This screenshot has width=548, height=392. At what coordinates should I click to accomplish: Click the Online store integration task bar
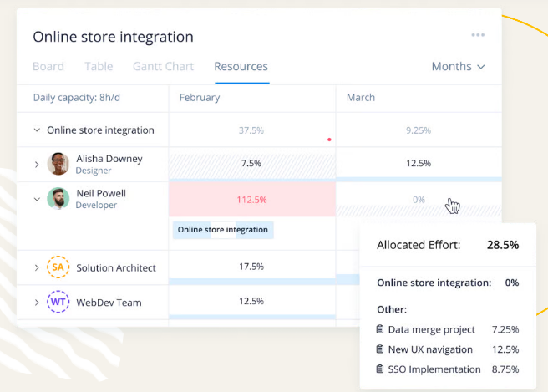pos(223,230)
